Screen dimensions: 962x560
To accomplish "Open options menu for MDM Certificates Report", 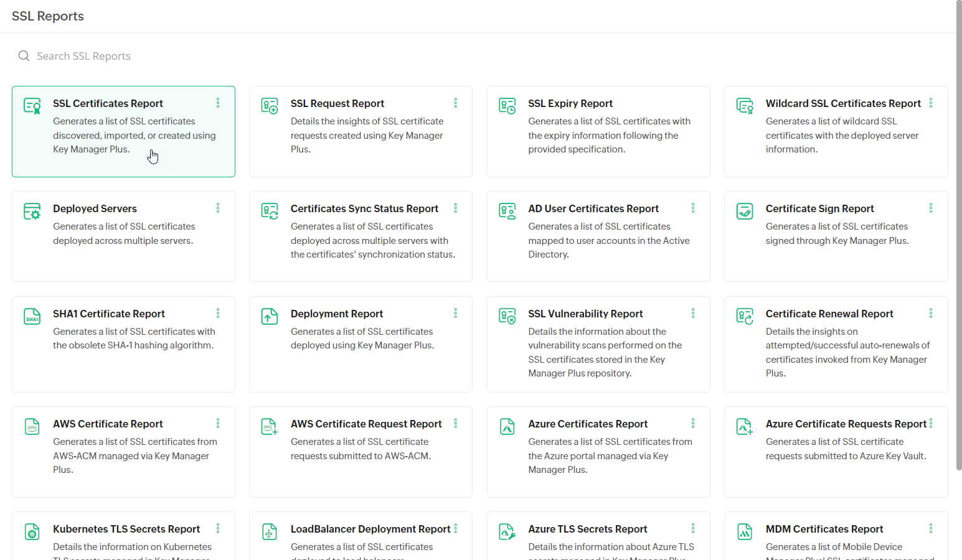I will (x=931, y=528).
